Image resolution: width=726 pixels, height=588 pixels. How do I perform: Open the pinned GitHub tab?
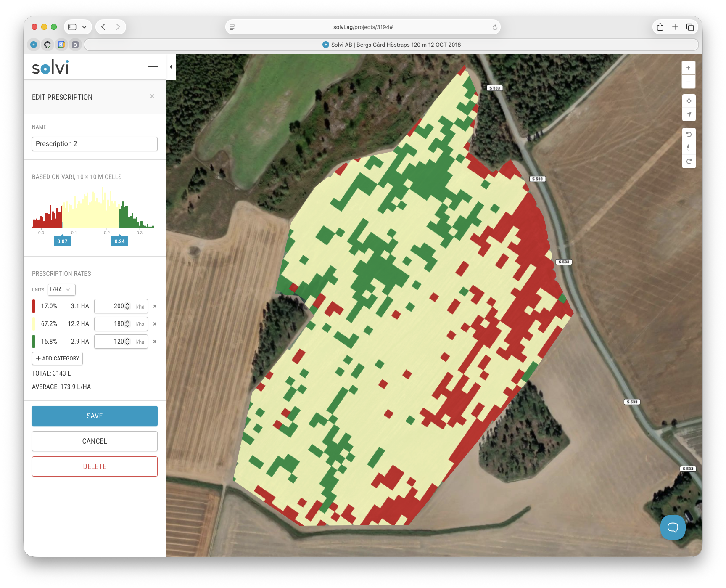pyautogui.click(x=48, y=44)
